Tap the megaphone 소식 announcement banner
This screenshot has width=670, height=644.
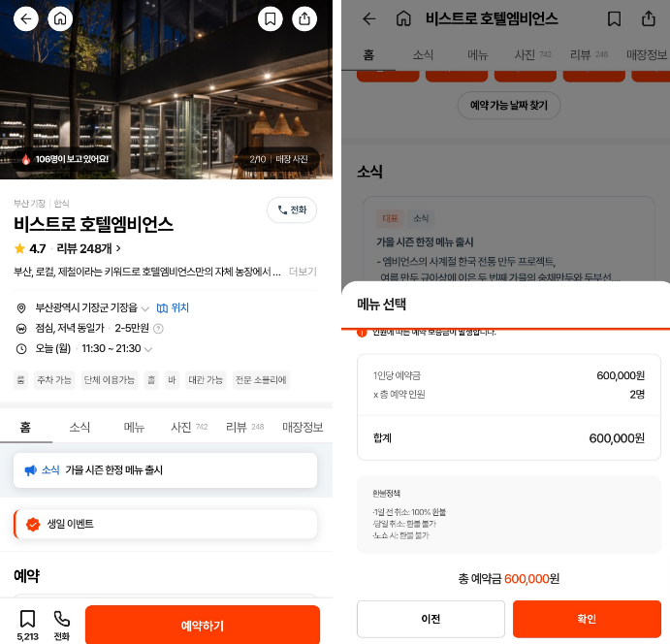point(165,470)
